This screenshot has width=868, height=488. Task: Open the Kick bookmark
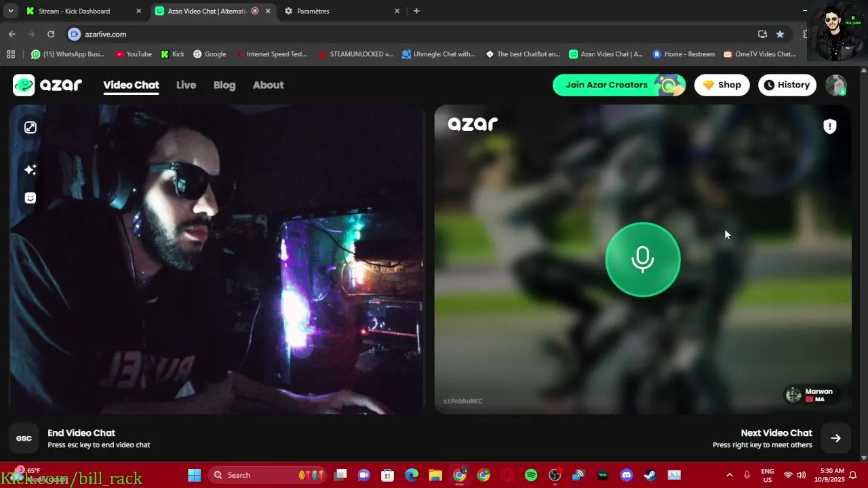[173, 54]
